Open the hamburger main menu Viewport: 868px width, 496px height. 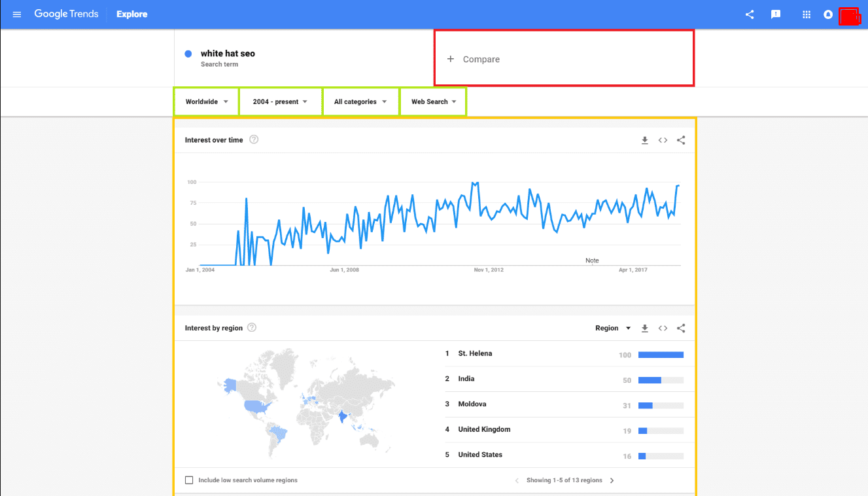(17, 14)
